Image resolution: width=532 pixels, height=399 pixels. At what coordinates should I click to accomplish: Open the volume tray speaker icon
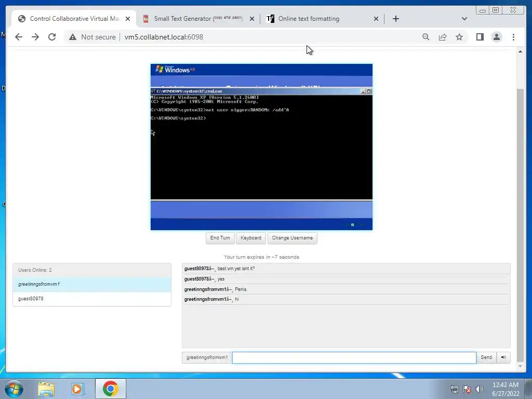coord(480,389)
